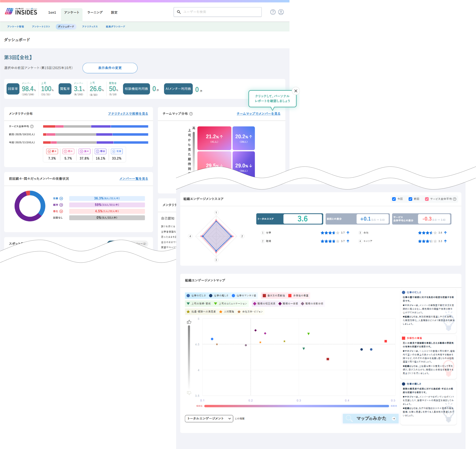Toggle the サービス全体平均 checkbox
The image size is (476, 449).
(x=427, y=199)
